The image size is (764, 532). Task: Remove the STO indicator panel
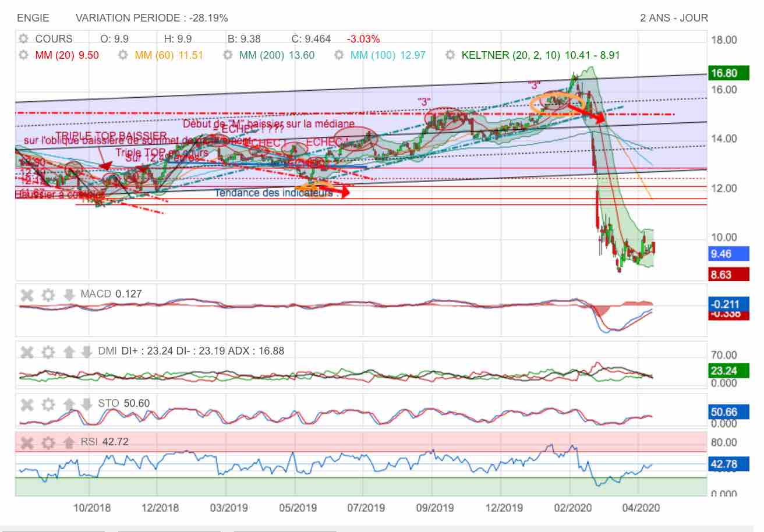27,403
